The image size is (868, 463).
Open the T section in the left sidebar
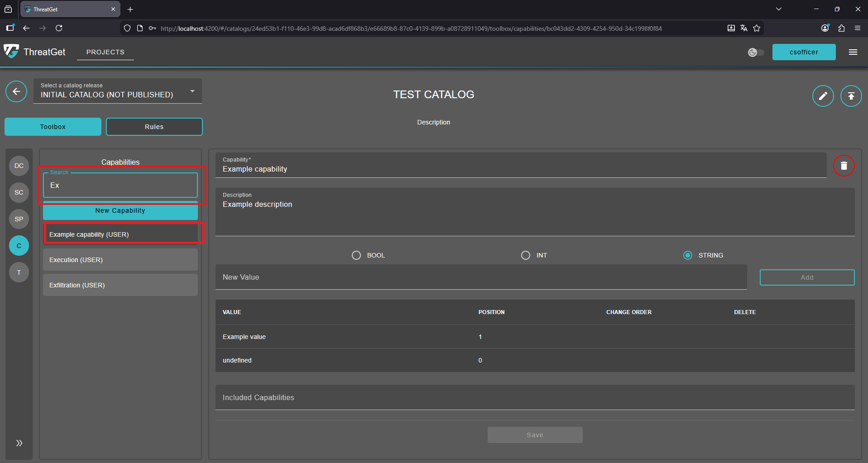coord(19,272)
